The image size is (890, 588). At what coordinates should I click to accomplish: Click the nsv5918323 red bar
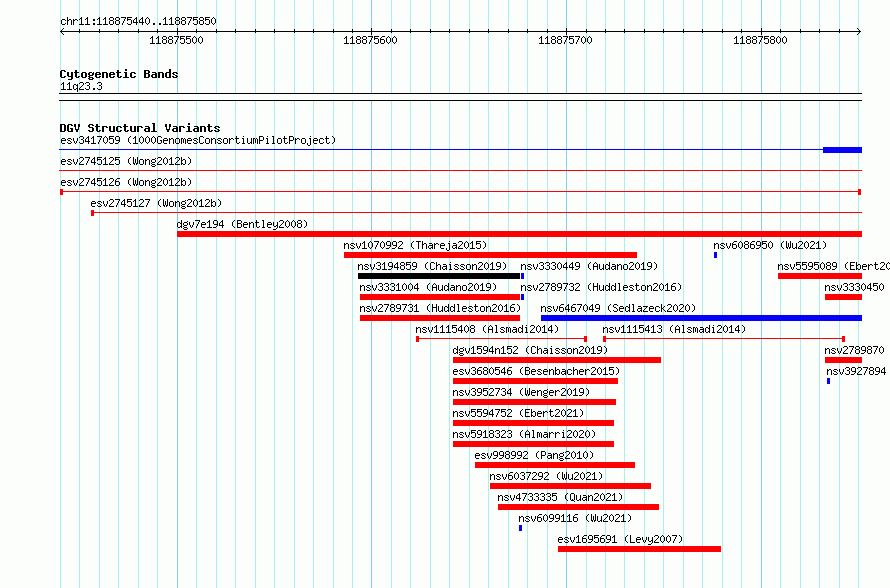tap(533, 444)
